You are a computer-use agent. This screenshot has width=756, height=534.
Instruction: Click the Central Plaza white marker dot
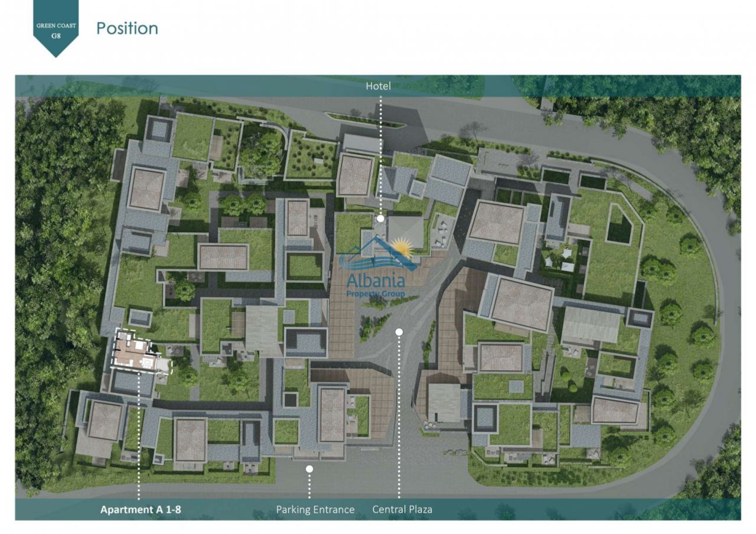point(399,332)
